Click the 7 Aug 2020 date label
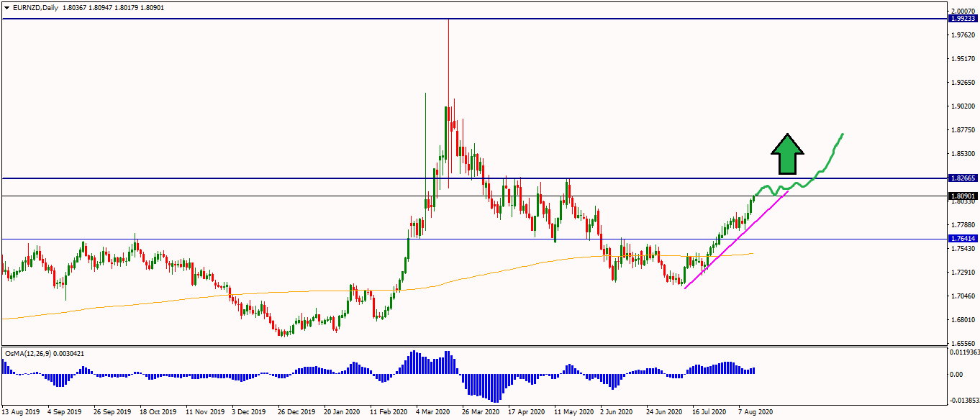The width and height of the screenshot is (980, 420). (x=757, y=413)
